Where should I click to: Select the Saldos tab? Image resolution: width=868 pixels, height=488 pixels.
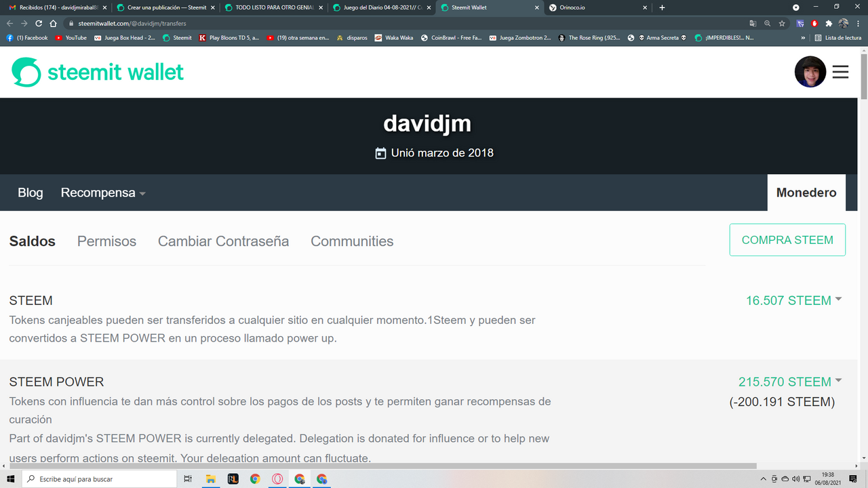point(33,241)
